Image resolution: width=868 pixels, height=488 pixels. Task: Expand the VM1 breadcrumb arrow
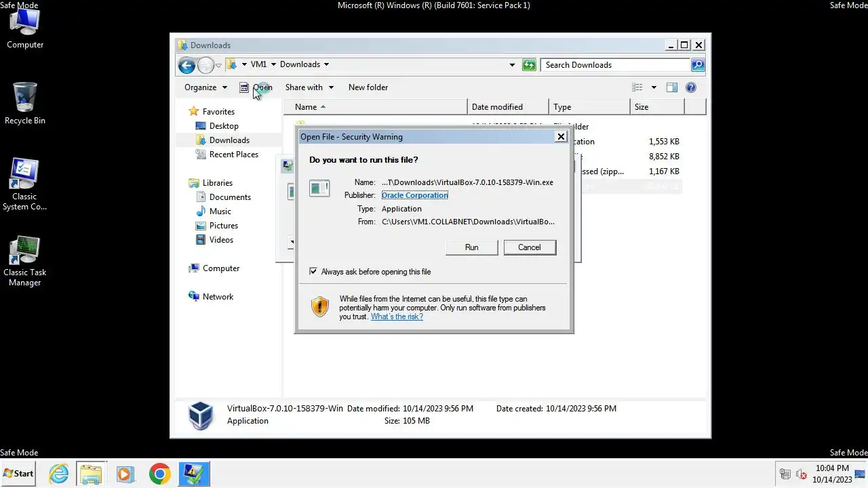273,64
